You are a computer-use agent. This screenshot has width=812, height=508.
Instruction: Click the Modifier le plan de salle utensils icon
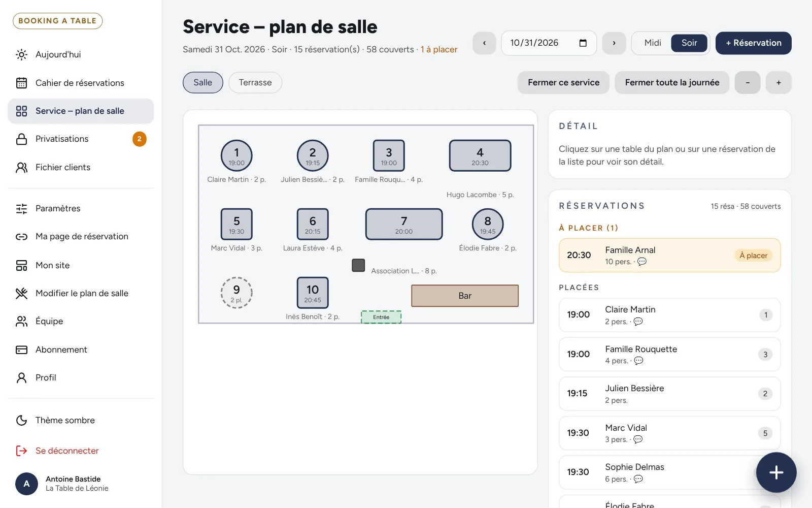pyautogui.click(x=21, y=293)
